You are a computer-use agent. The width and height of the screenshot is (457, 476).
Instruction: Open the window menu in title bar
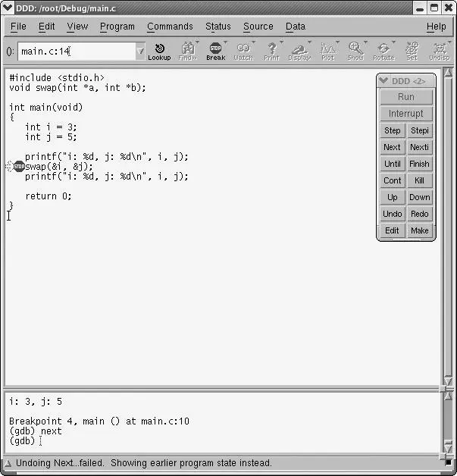(8, 8)
